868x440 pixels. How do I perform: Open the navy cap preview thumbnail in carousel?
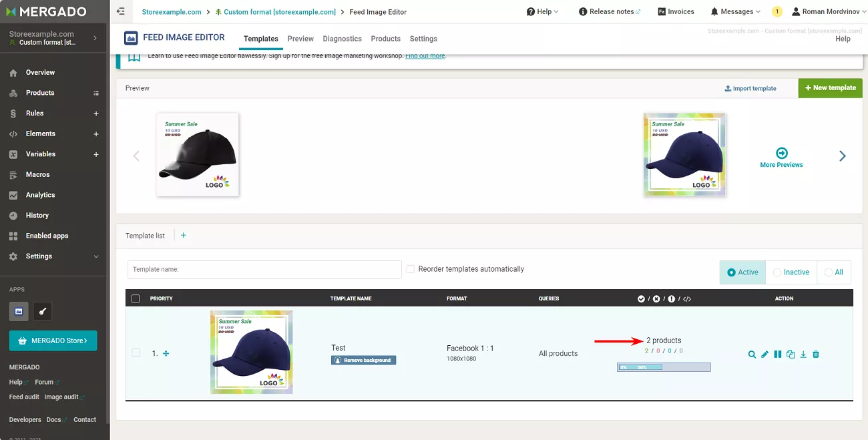coord(685,155)
